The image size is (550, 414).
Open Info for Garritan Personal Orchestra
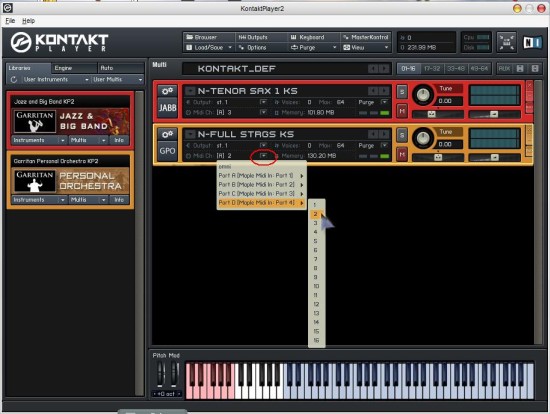tap(119, 200)
